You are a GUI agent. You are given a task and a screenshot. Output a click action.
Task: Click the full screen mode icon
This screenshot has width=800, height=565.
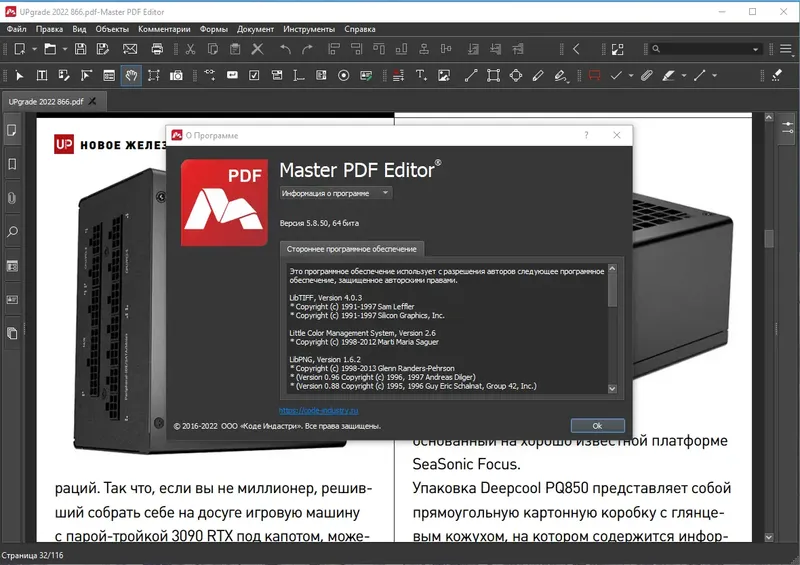click(x=617, y=49)
